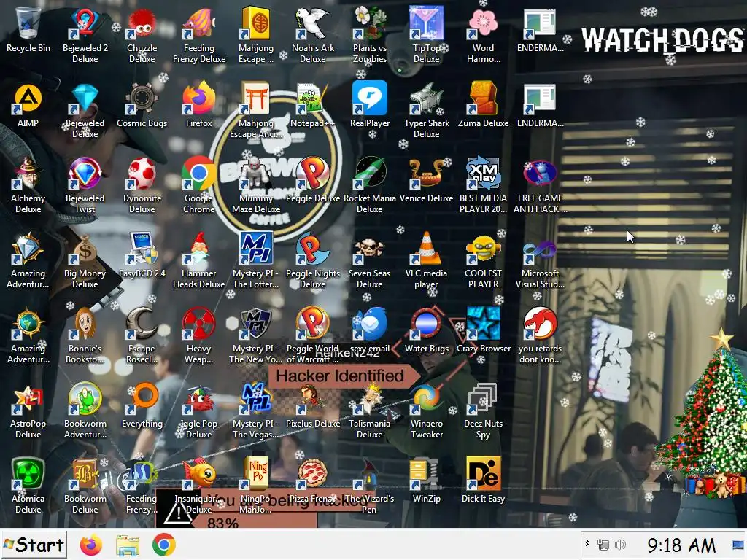Launch Chrome from the taskbar

164,545
